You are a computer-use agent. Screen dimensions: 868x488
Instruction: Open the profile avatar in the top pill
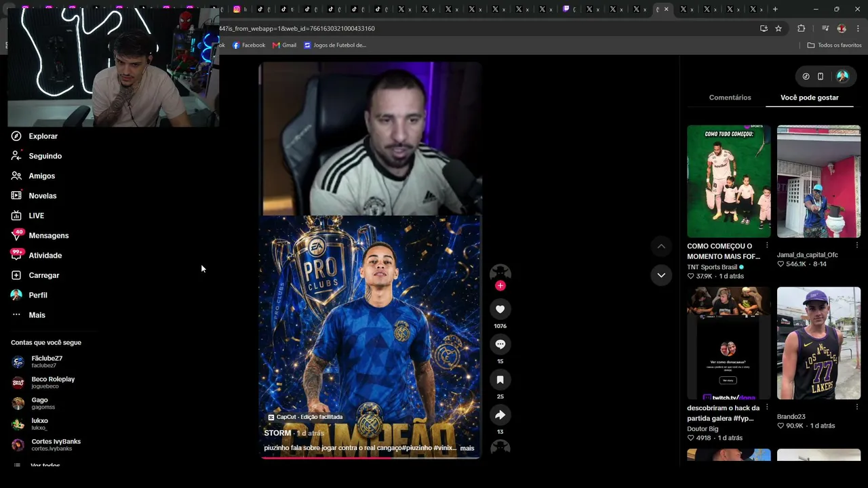click(843, 77)
